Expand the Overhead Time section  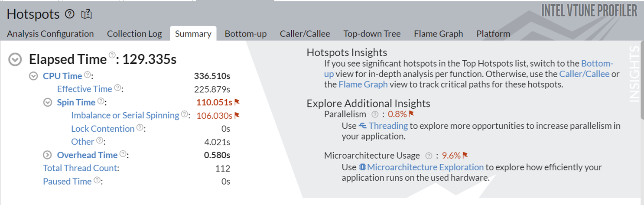tap(48, 155)
